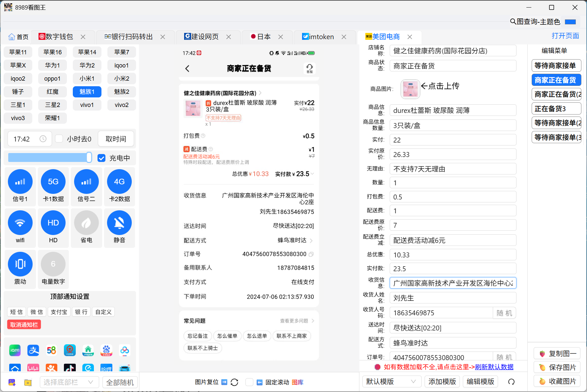587x392 pixels.
Task: Select the 小米1 phone model
Action: pyautogui.click(x=87, y=78)
